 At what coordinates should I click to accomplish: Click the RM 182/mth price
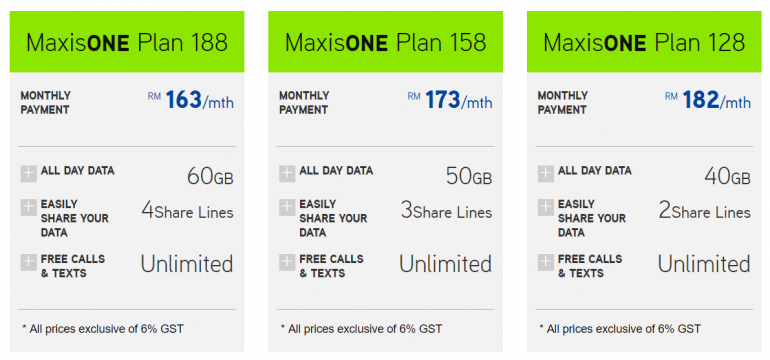[x=708, y=101]
